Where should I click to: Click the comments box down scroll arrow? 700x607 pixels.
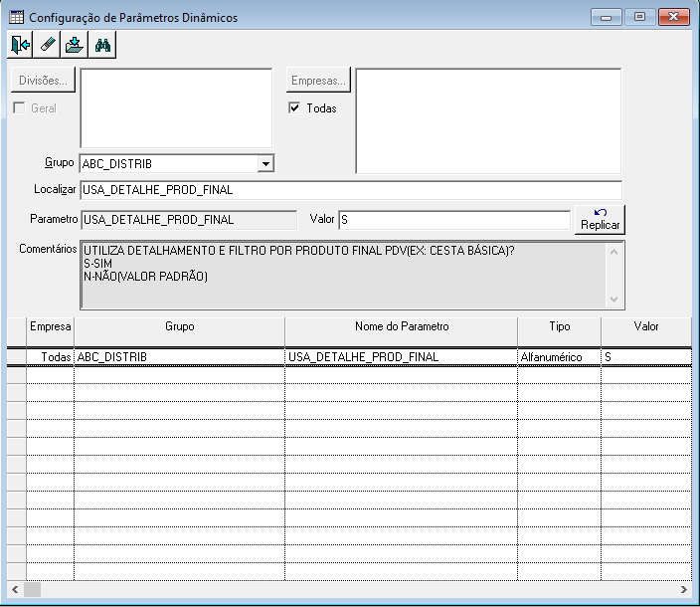[x=613, y=300]
